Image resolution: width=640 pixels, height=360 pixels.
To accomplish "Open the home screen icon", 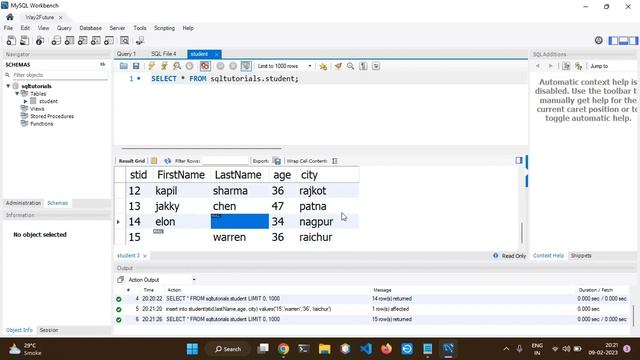I will [x=10, y=17].
